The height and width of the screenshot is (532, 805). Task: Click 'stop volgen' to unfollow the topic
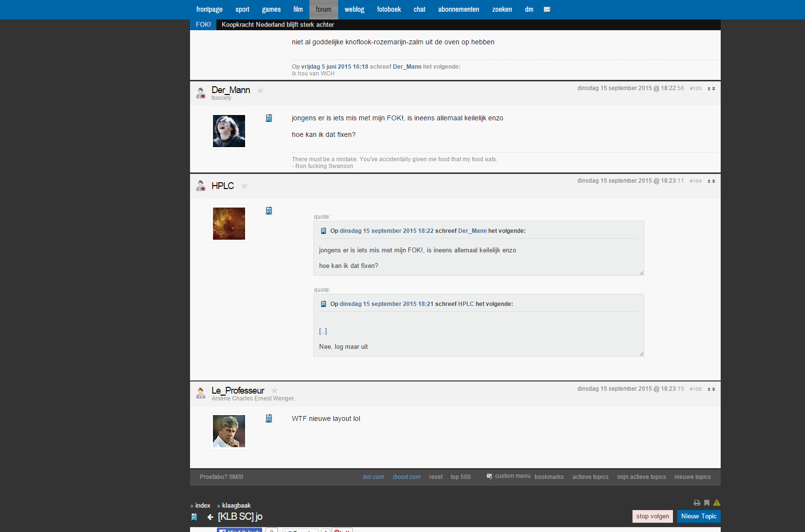pyautogui.click(x=652, y=516)
